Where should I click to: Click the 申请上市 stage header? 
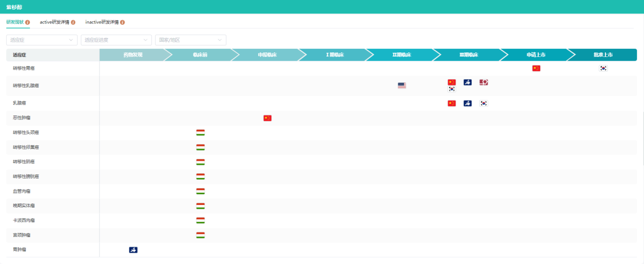(536, 55)
